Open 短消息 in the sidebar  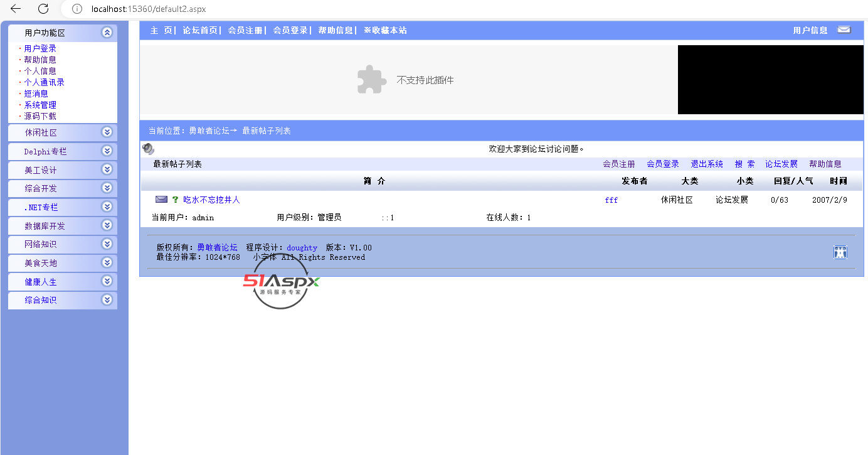click(x=36, y=94)
